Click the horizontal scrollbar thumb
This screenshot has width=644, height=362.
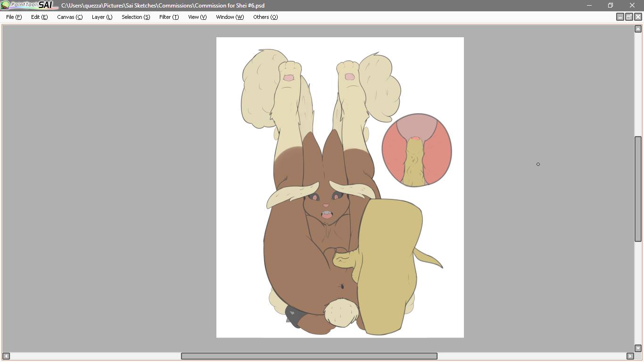tap(309, 356)
